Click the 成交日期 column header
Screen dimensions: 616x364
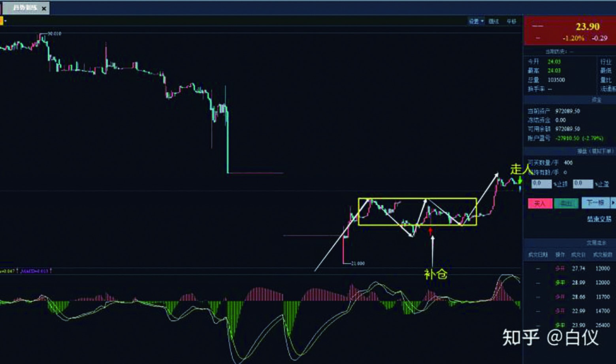click(538, 255)
